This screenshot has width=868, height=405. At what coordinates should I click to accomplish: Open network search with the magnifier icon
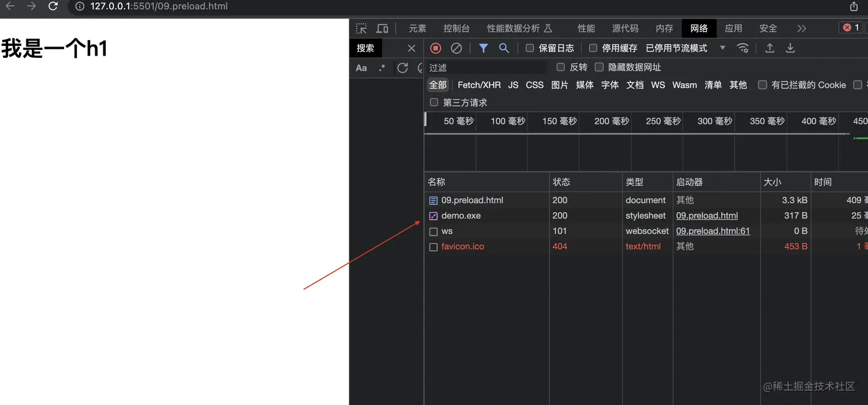[504, 48]
